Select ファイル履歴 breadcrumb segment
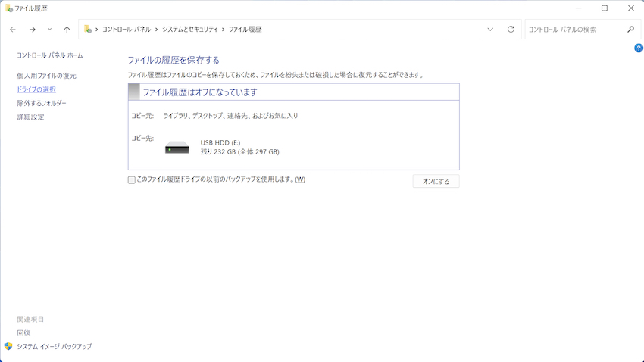644x362 pixels. click(245, 30)
